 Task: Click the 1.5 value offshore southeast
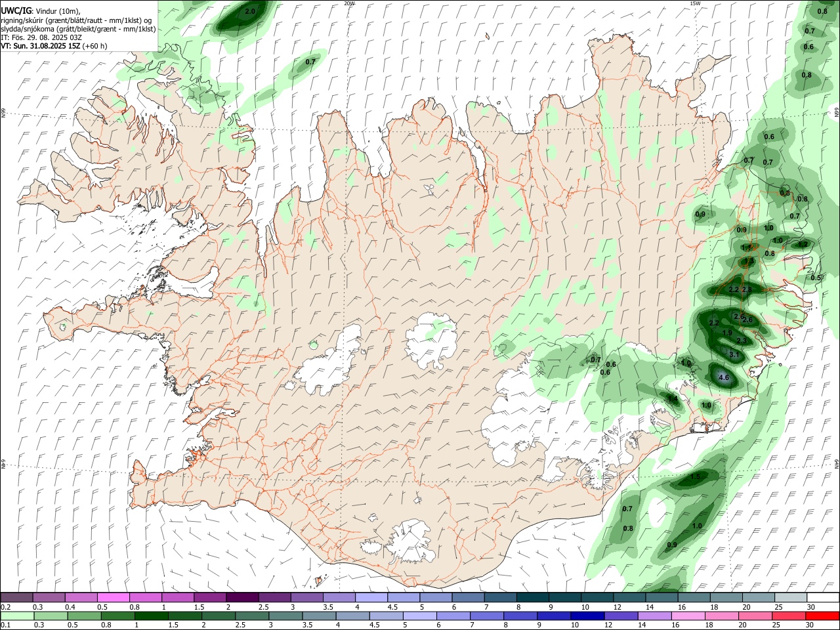pos(695,477)
